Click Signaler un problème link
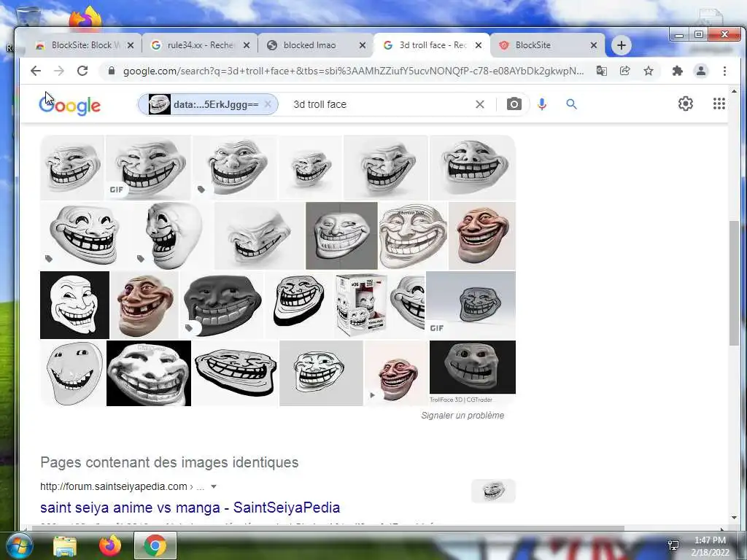The height and width of the screenshot is (560, 747). 462,415
